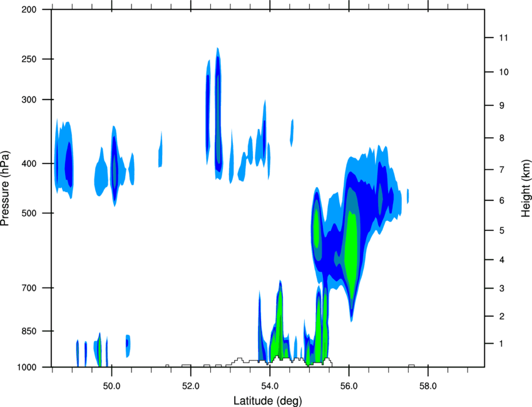Click the 11 km height tick label

pyautogui.click(x=503, y=38)
